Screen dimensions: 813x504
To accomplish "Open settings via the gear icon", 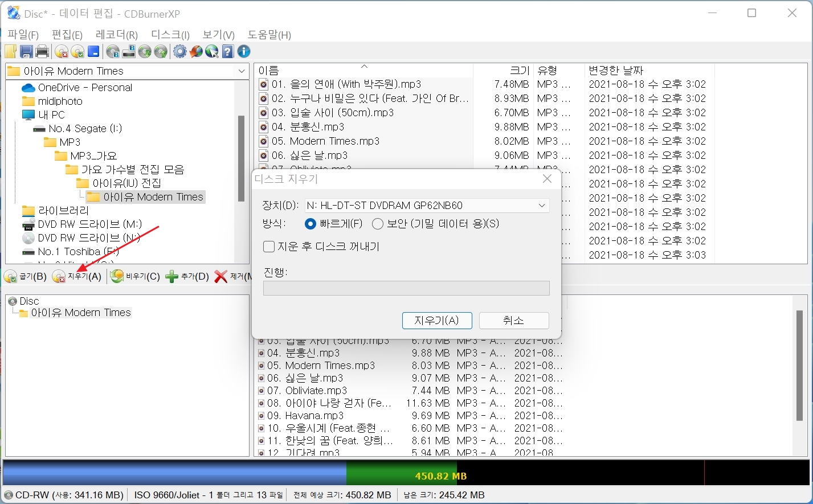I will click(180, 52).
